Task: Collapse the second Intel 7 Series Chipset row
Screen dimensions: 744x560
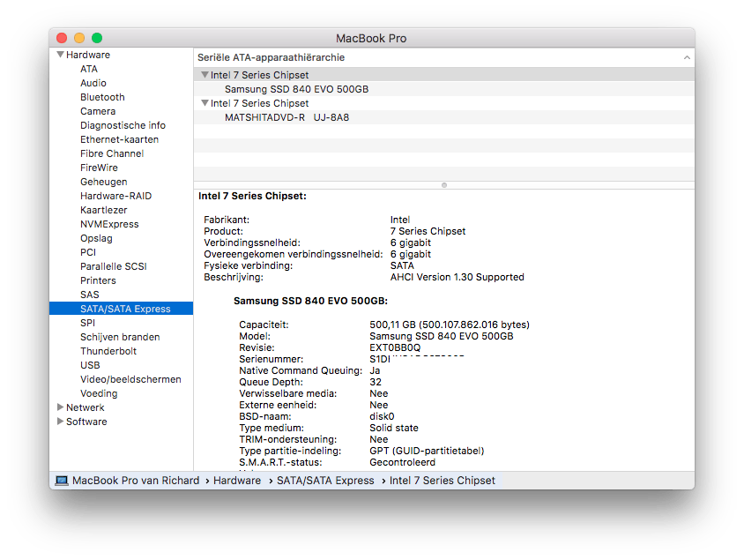Action: (x=205, y=103)
